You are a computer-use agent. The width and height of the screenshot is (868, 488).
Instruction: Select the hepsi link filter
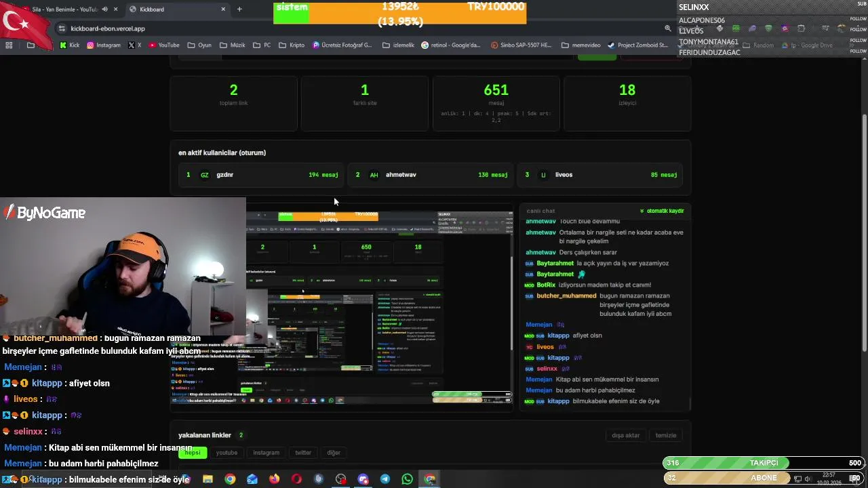click(x=193, y=453)
